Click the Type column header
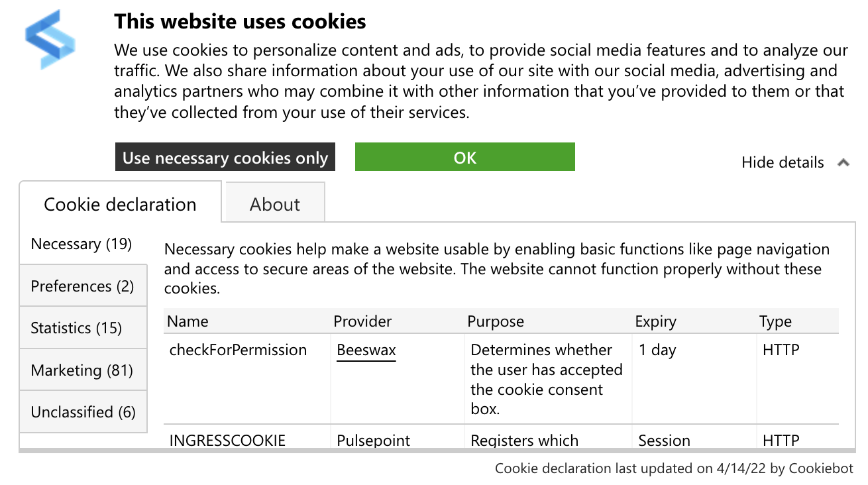Screen dimensions: 868x485 point(775,321)
